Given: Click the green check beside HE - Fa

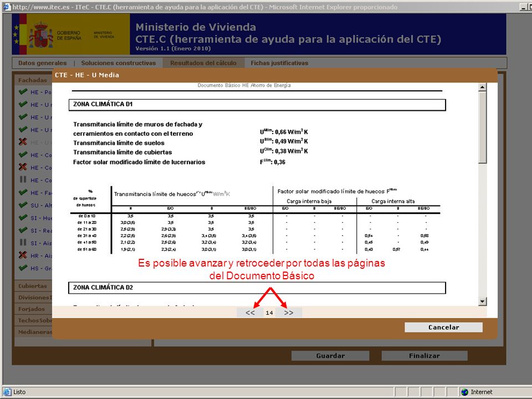Looking at the screenshot, I should coord(23,192).
